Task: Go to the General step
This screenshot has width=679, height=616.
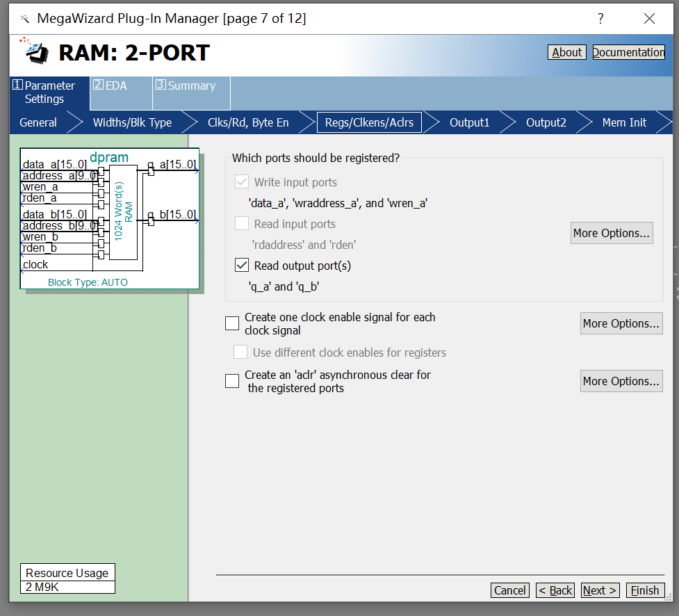Action: (38, 122)
